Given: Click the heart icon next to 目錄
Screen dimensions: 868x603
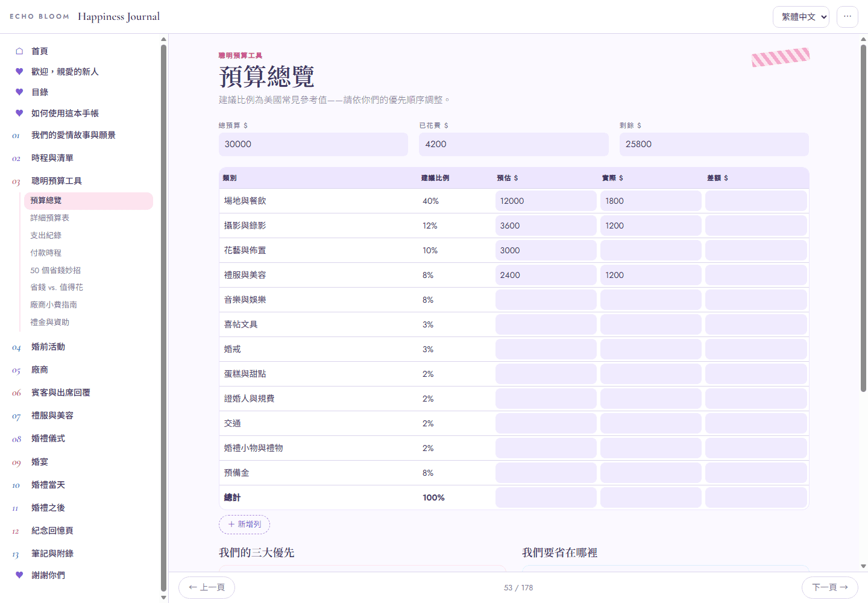Looking at the screenshot, I should [x=19, y=92].
